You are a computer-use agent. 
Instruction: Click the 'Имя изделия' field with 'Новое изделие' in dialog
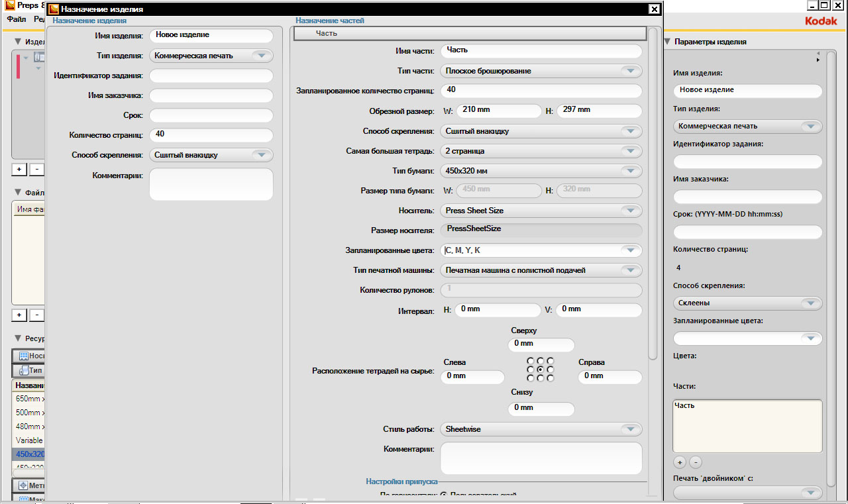pos(211,36)
